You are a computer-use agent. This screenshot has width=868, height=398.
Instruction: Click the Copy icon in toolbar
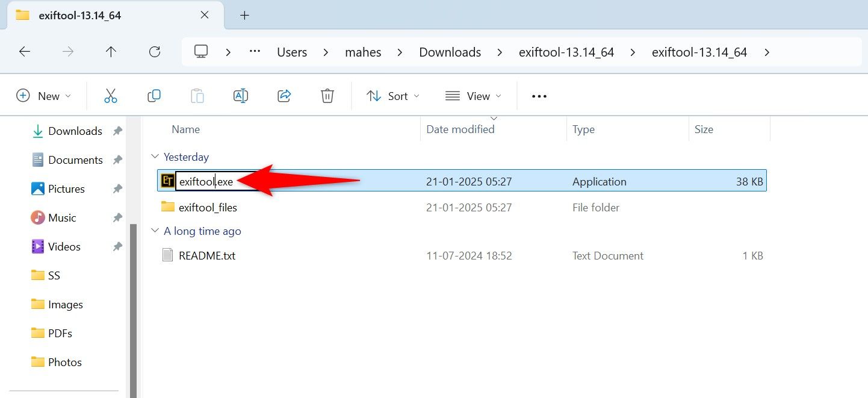pyautogui.click(x=154, y=96)
